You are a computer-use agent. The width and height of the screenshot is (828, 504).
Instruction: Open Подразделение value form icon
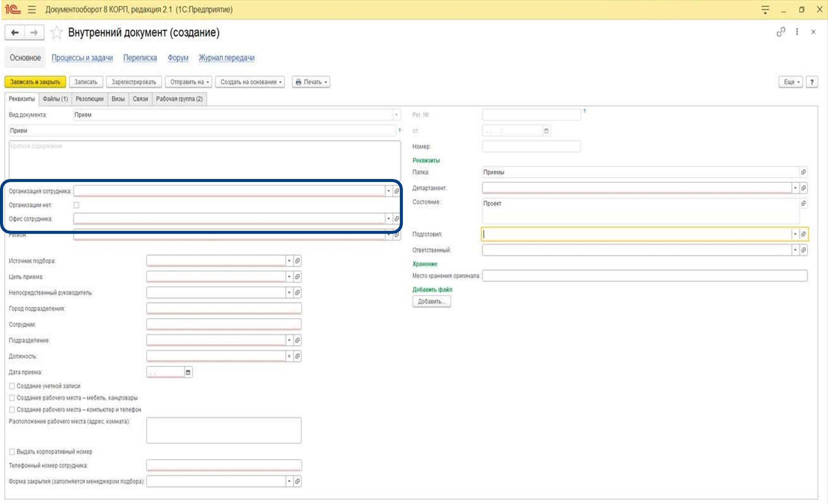click(297, 340)
